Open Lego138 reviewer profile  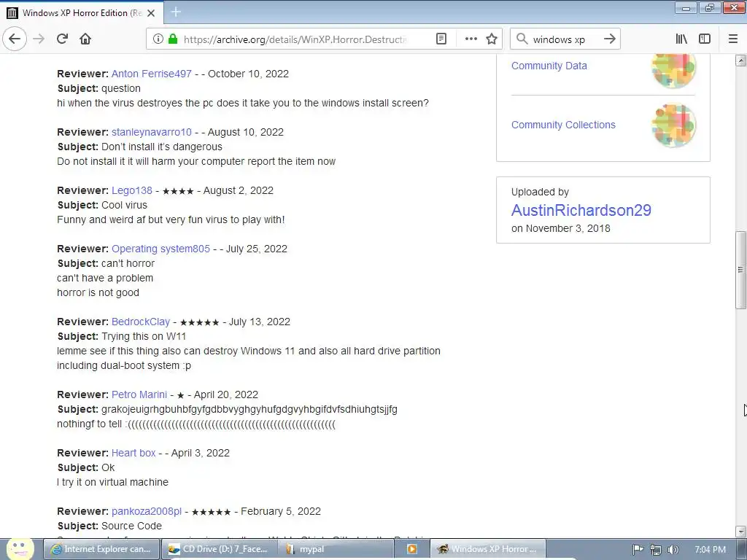pyautogui.click(x=132, y=190)
